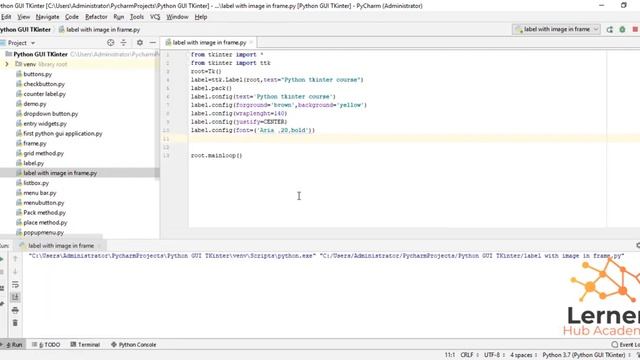The height and width of the screenshot is (360, 640).
Task: Open the Tools menu
Action: tap(137, 17)
